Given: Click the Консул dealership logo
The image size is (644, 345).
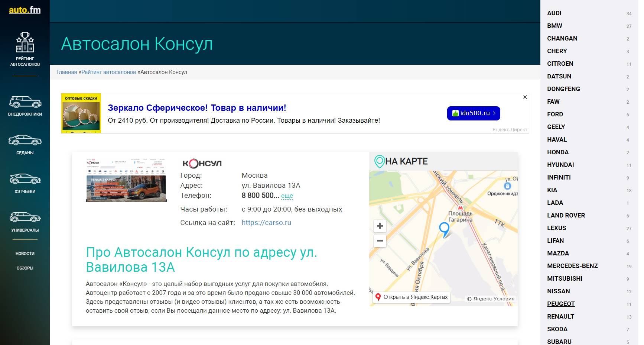Looking at the screenshot, I should tap(202, 163).
